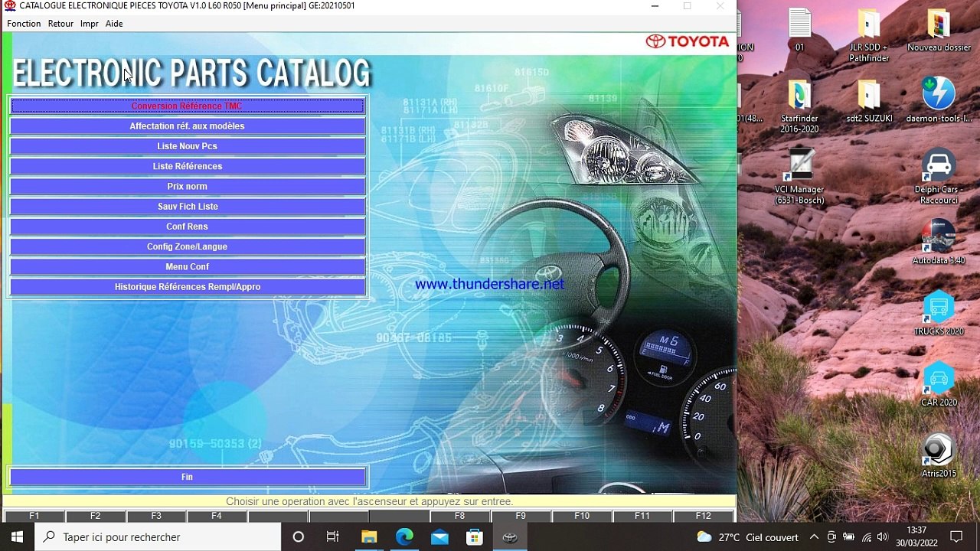Open Conf Rens

pyautogui.click(x=188, y=227)
